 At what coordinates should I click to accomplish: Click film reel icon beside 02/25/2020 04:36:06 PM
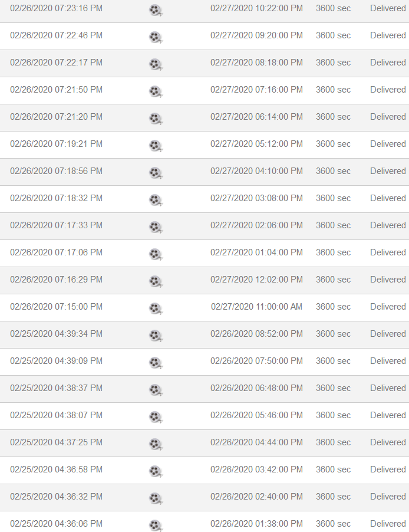155,524
